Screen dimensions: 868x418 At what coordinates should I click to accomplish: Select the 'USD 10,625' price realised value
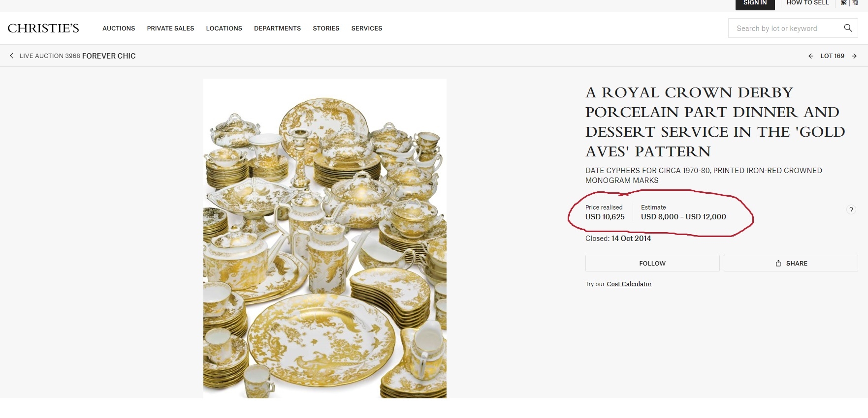pos(605,217)
